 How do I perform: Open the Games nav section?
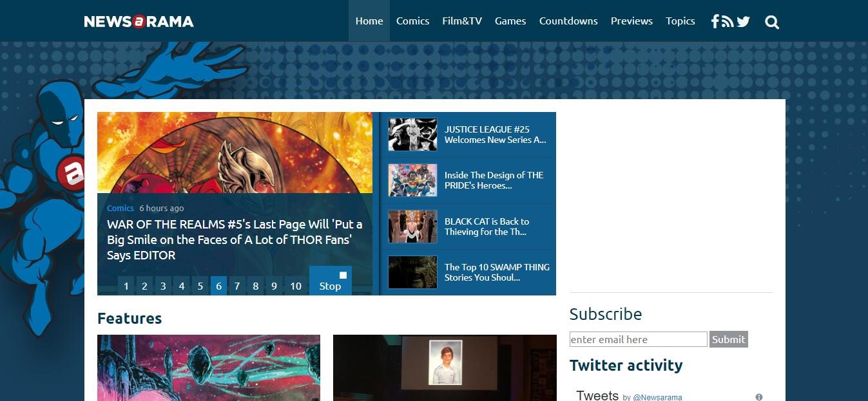pos(510,21)
